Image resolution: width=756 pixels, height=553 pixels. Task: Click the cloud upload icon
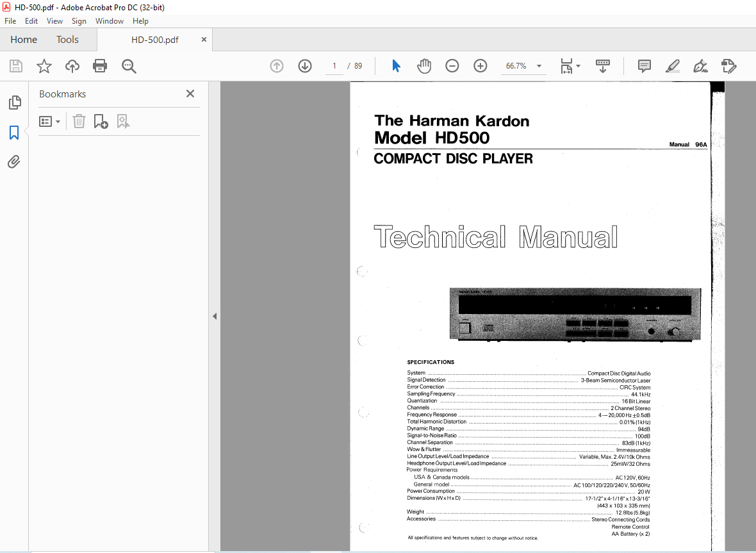(x=72, y=66)
